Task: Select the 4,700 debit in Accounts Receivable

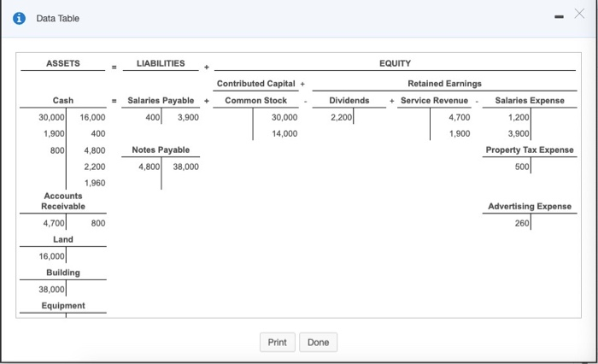Action: (54, 223)
